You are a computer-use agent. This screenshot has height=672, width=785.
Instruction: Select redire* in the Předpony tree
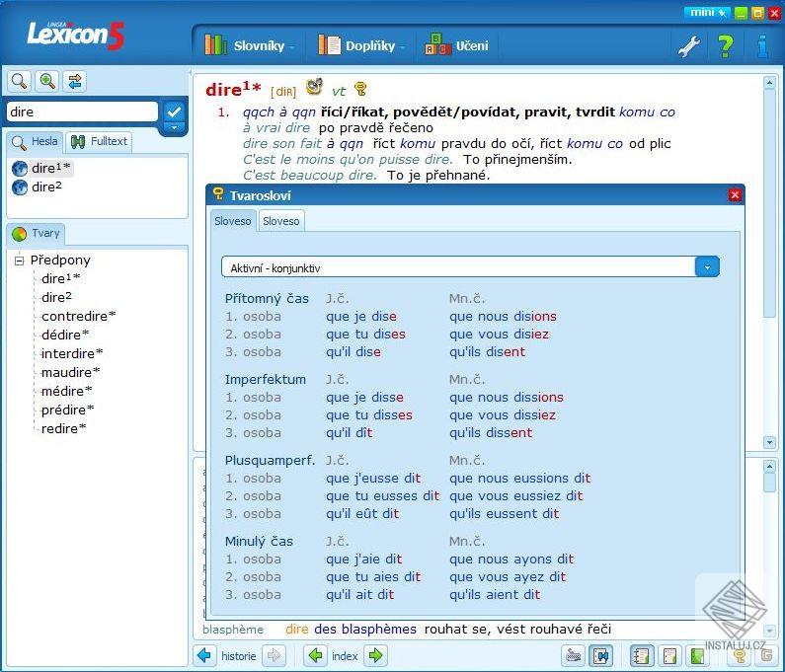[63, 429]
